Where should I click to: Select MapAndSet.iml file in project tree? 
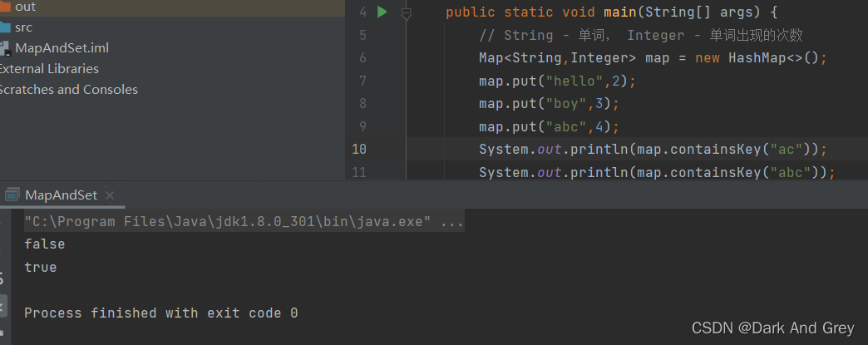[x=62, y=47]
